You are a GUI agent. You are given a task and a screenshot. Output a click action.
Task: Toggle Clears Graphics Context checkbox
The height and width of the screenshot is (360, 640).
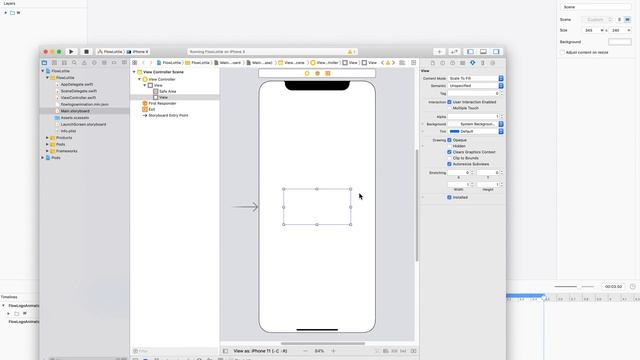tap(449, 152)
